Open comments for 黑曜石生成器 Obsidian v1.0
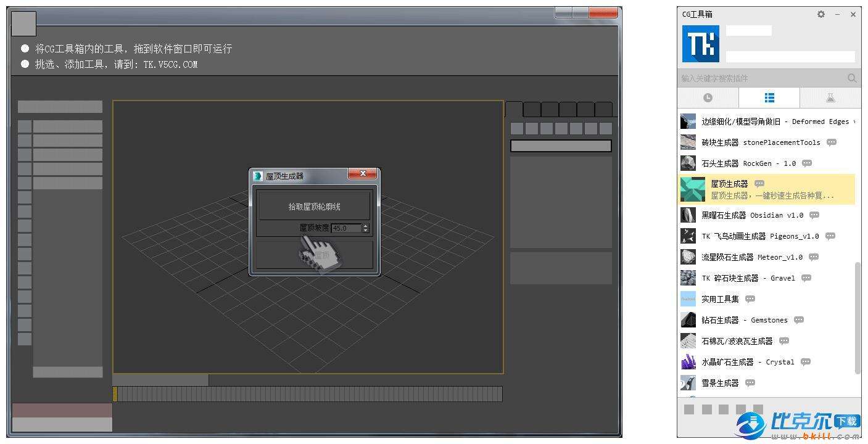Viewport: 868px width, 444px height. coord(814,215)
